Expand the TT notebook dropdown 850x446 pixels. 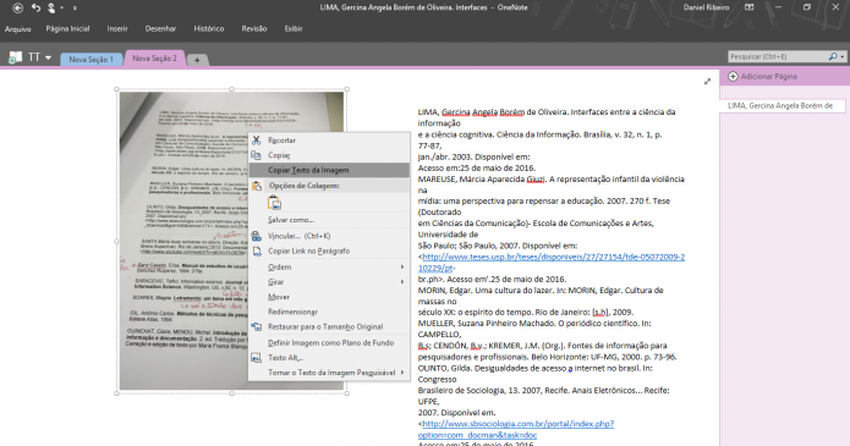coord(50,59)
